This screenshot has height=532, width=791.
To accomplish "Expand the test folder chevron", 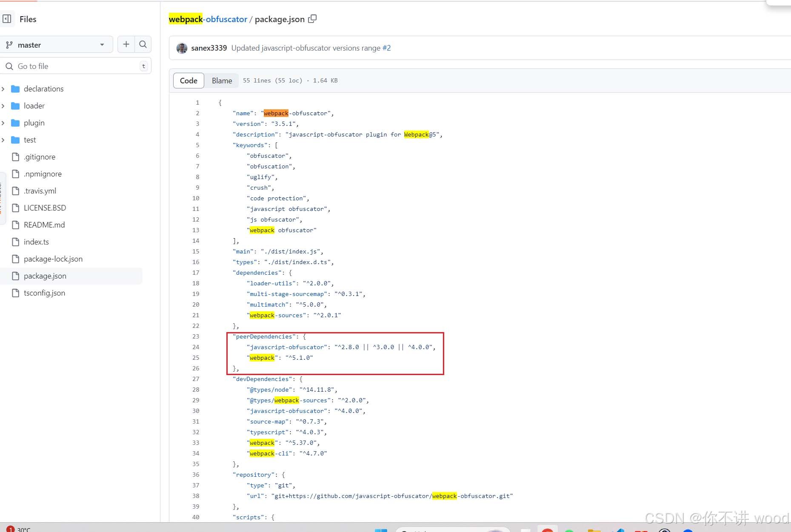I will click(3, 140).
